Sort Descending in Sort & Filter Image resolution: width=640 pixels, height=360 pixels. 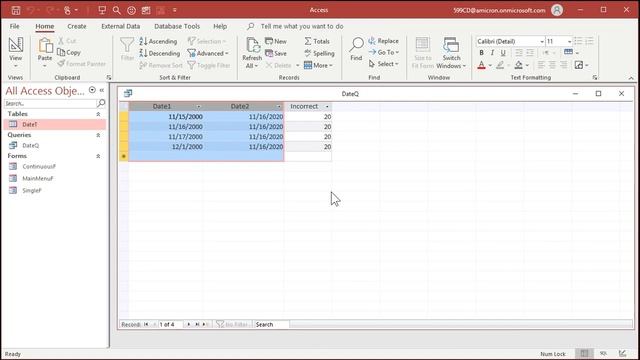tap(160, 53)
